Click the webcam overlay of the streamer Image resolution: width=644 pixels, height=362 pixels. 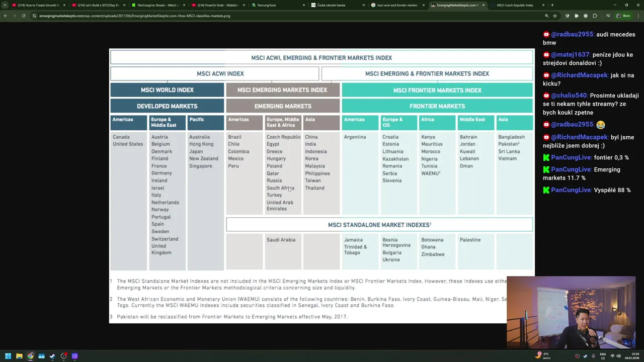(x=571, y=312)
